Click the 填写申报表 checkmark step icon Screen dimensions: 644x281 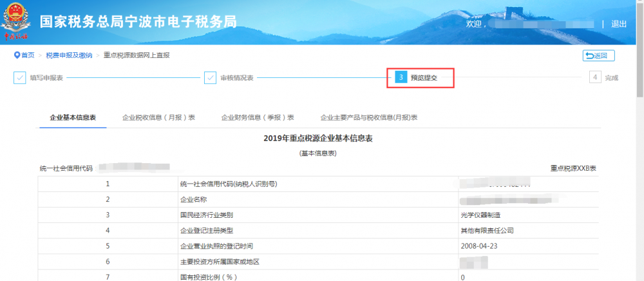20,78
